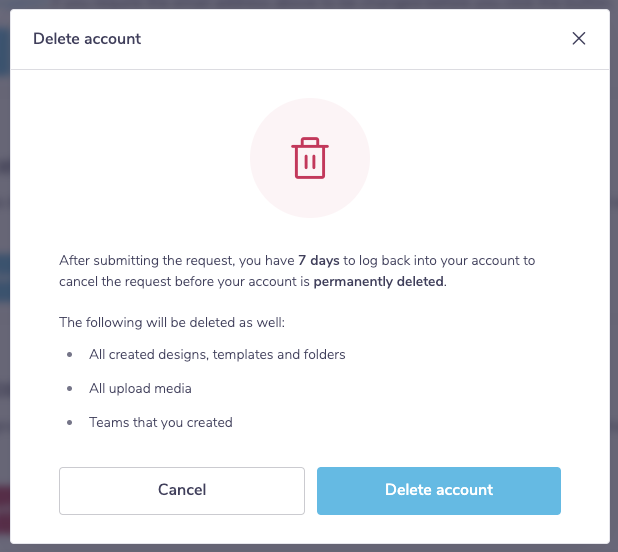
Task: Close the Delete account dialog
Action: point(578,39)
